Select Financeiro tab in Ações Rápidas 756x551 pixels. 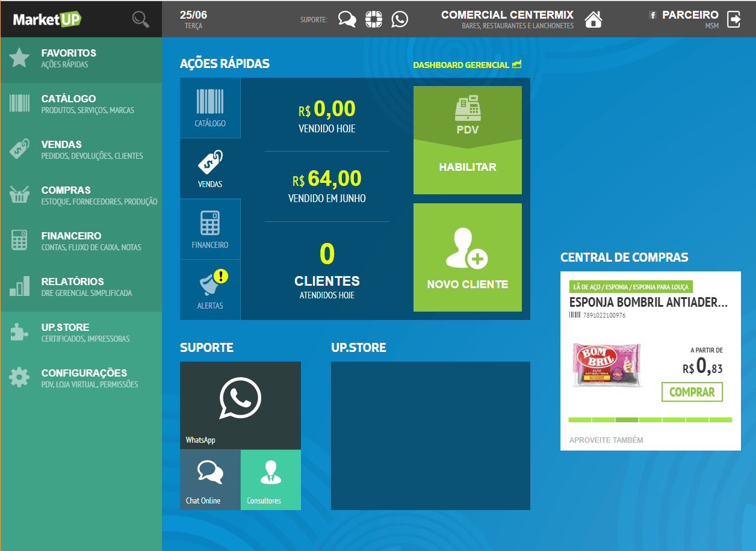click(x=210, y=229)
